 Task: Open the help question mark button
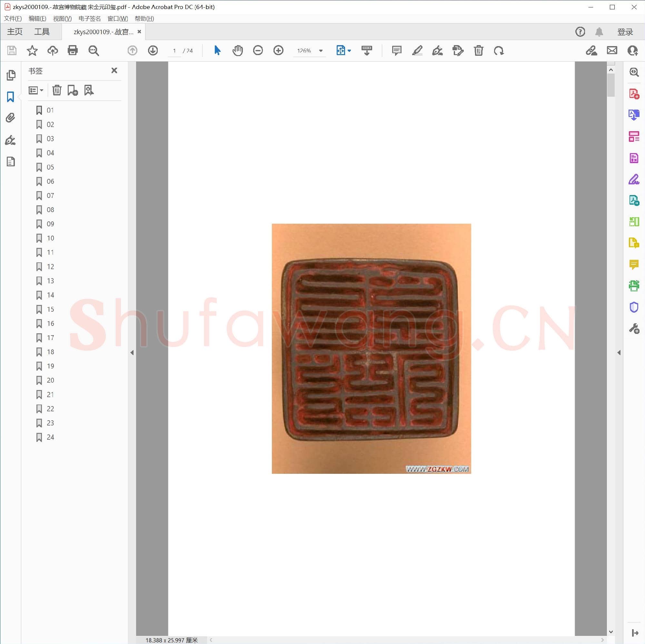pos(580,32)
